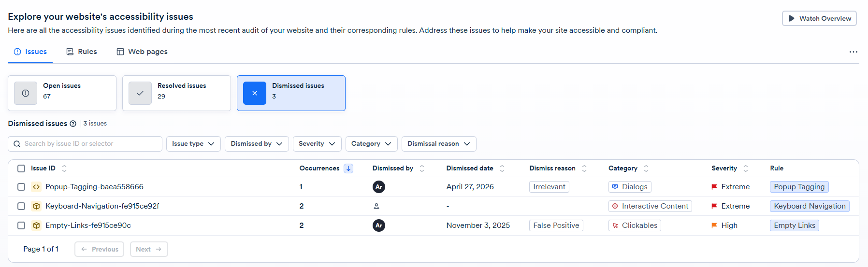The width and height of the screenshot is (868, 267).
Task: Click the Empty-Links component type icon
Action: (x=36, y=225)
